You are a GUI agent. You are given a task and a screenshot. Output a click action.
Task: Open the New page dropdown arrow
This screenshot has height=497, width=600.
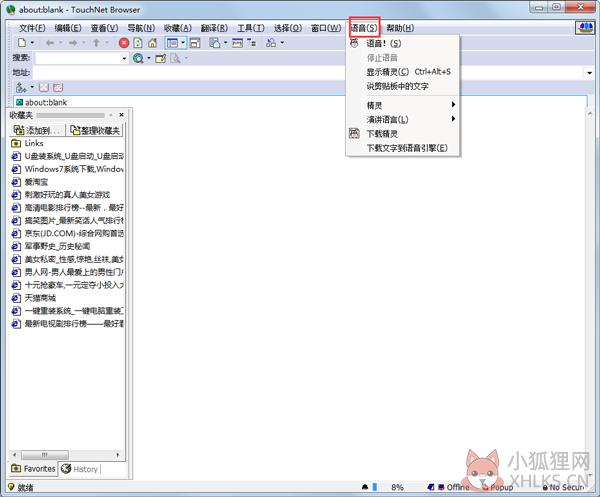click(32, 43)
